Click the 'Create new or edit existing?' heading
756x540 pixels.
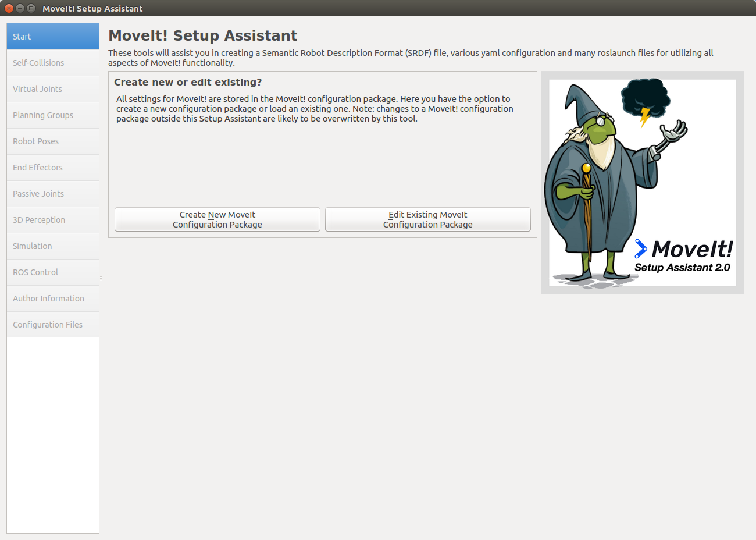pos(188,82)
